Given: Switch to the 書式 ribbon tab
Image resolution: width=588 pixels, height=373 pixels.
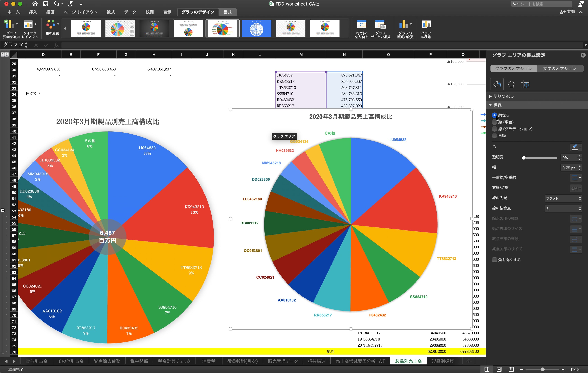Looking at the screenshot, I should (x=227, y=12).
